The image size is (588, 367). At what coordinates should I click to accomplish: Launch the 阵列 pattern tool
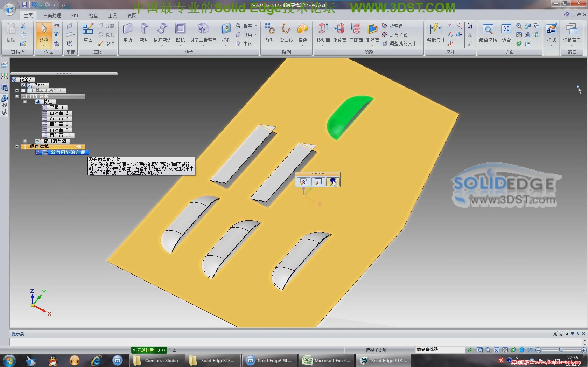(269, 33)
